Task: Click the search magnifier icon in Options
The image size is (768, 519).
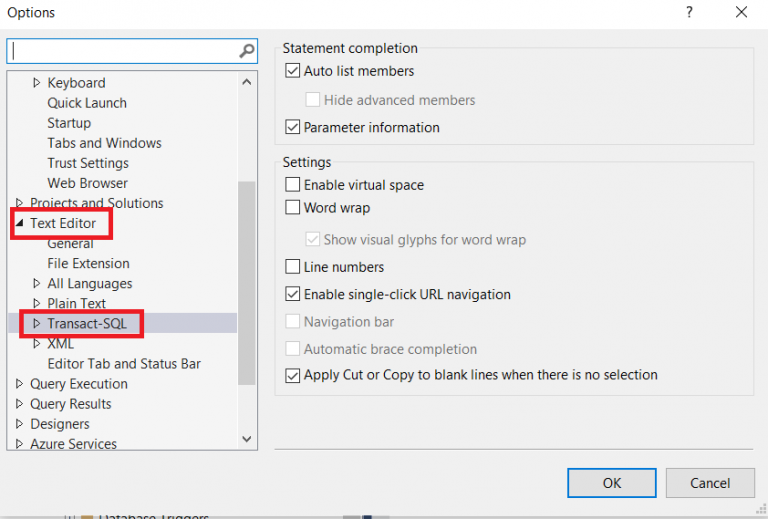Action: pos(246,50)
